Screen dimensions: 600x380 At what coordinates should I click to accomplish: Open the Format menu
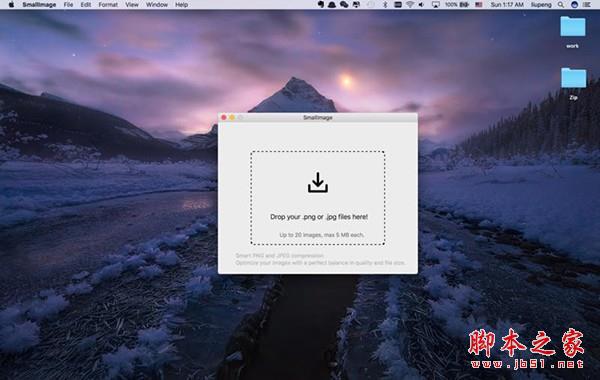point(108,5)
